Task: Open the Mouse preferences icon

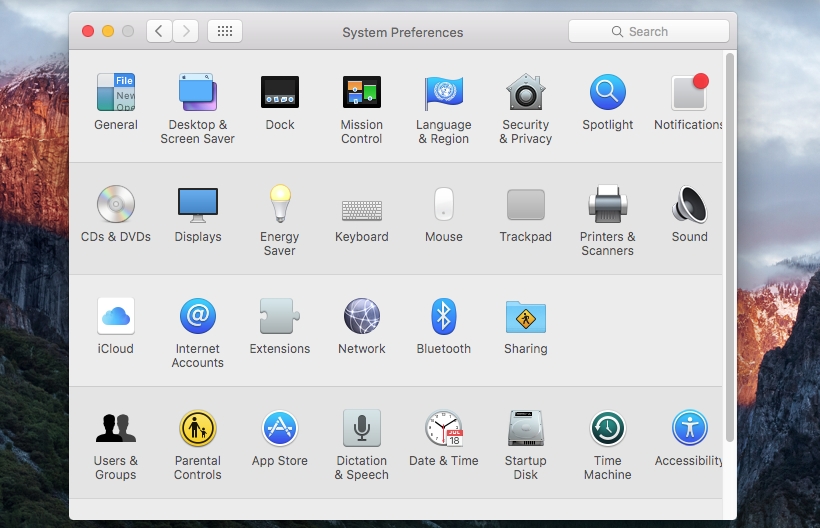Action: click(443, 204)
